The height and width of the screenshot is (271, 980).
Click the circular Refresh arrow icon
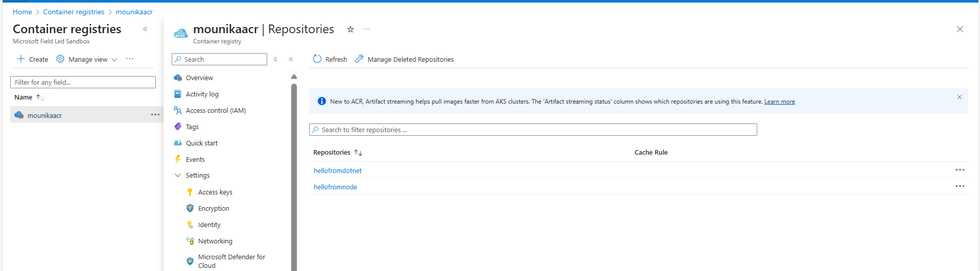pos(317,59)
